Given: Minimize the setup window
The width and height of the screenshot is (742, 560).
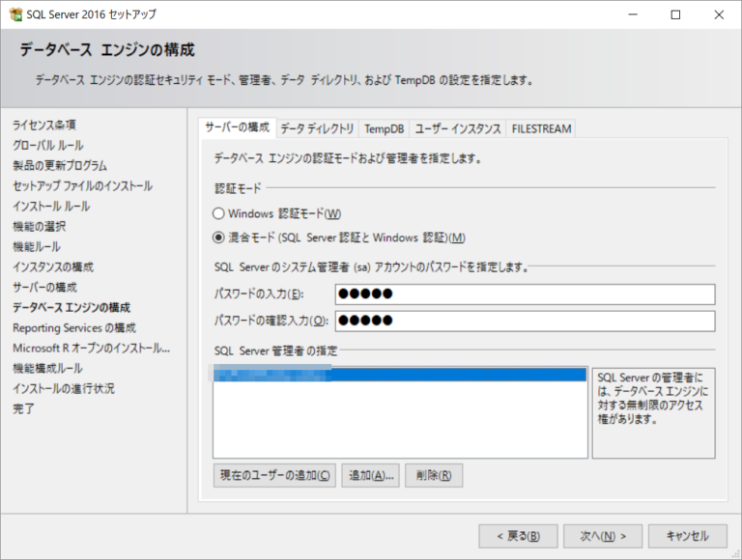Looking at the screenshot, I should coord(632,14).
